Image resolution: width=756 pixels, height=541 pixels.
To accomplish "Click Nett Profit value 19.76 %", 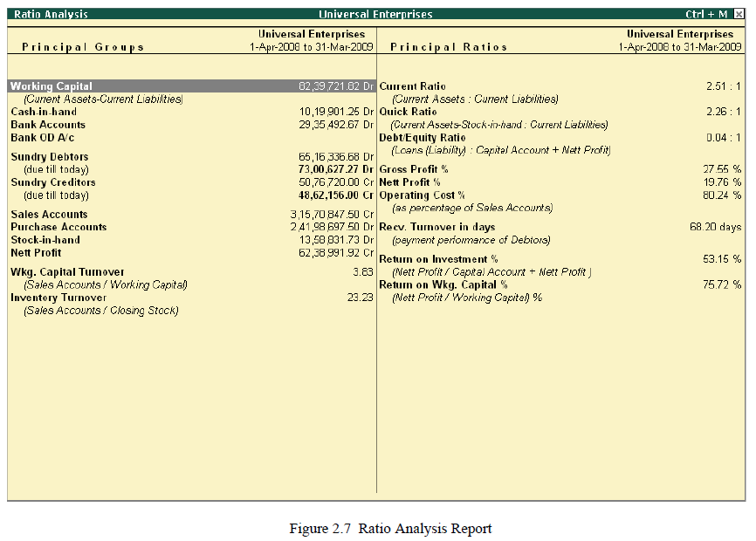I will tap(722, 182).
